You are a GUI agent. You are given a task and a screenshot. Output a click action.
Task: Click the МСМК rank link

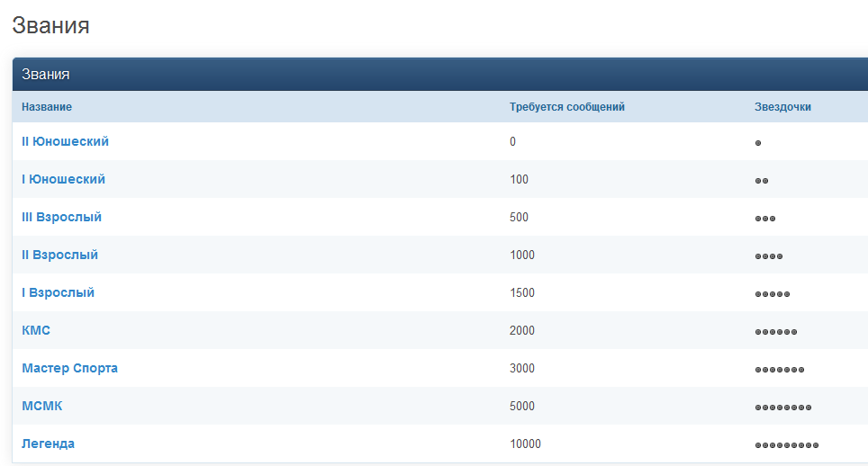click(x=42, y=406)
